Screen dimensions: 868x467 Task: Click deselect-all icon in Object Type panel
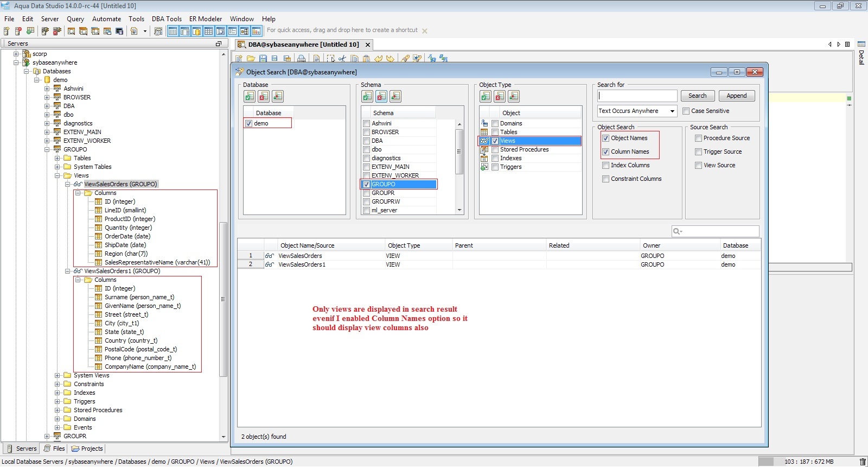(500, 96)
